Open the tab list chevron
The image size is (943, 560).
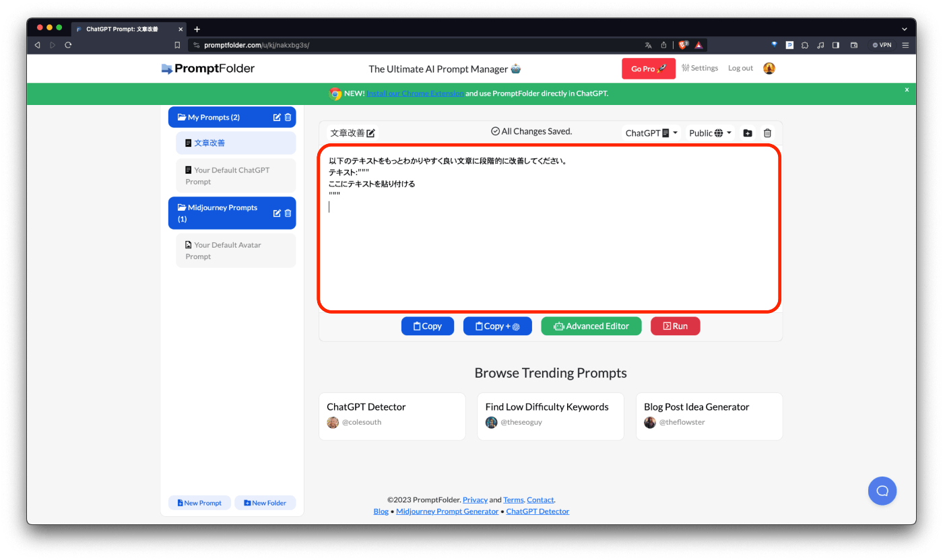[905, 29]
